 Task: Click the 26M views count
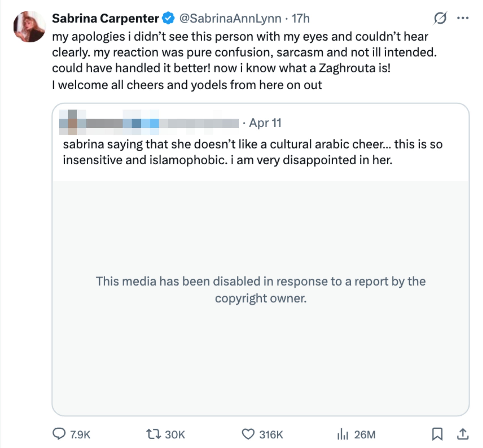coord(365,434)
